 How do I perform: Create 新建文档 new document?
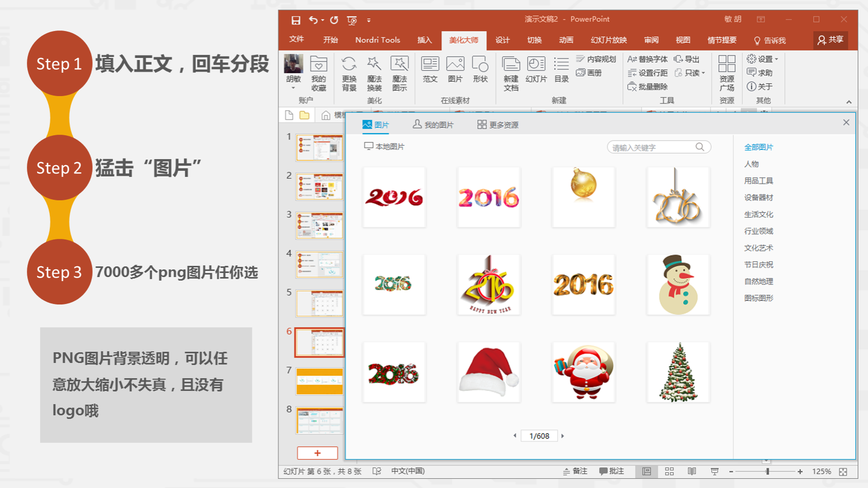tap(511, 73)
